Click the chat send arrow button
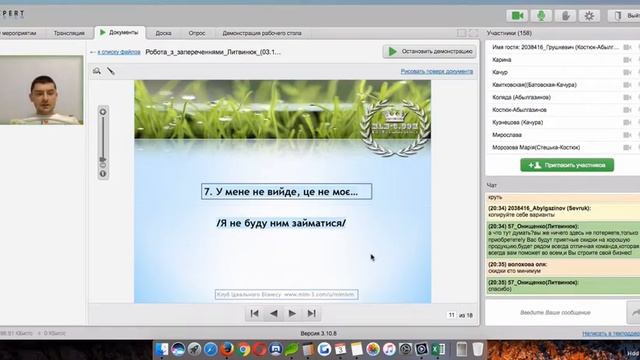Viewport: 640px width, 360px height. click(634, 312)
